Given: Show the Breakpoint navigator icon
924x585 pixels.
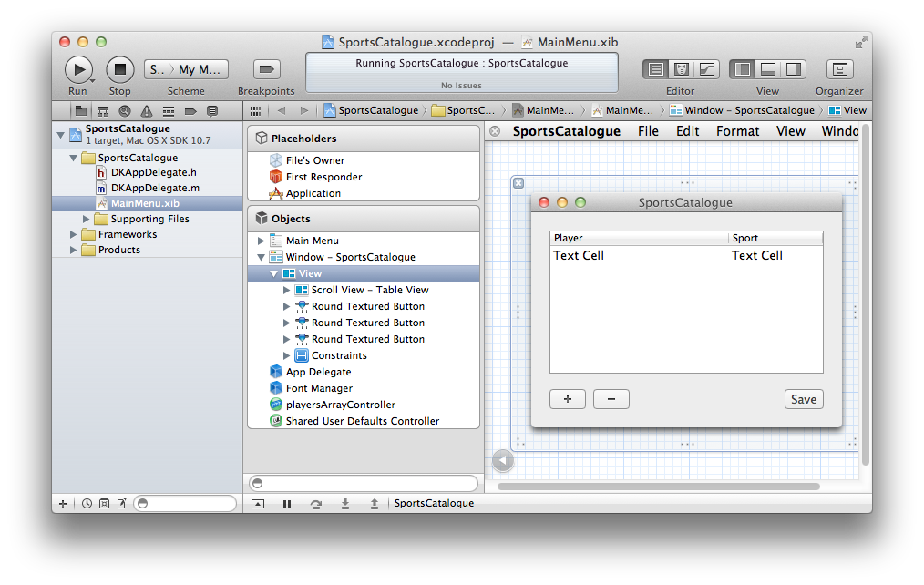Looking at the screenshot, I should click(x=190, y=111).
